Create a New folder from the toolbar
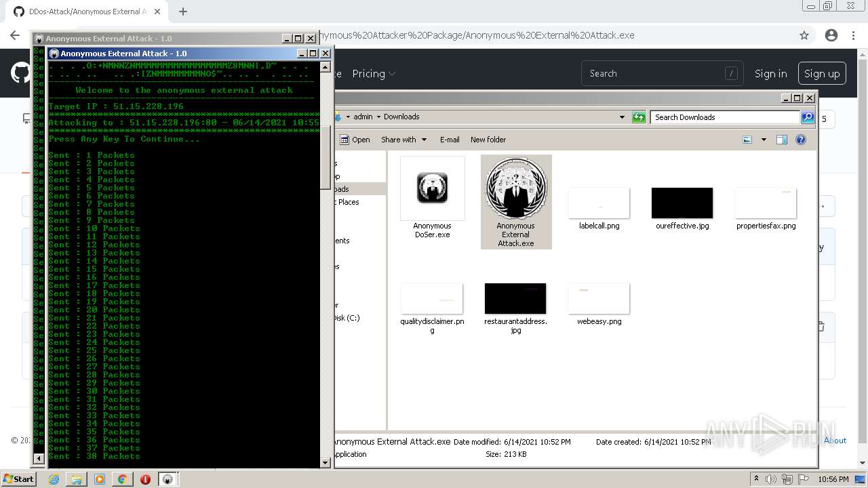Screen dimensions: 868x488 [x=488, y=140]
